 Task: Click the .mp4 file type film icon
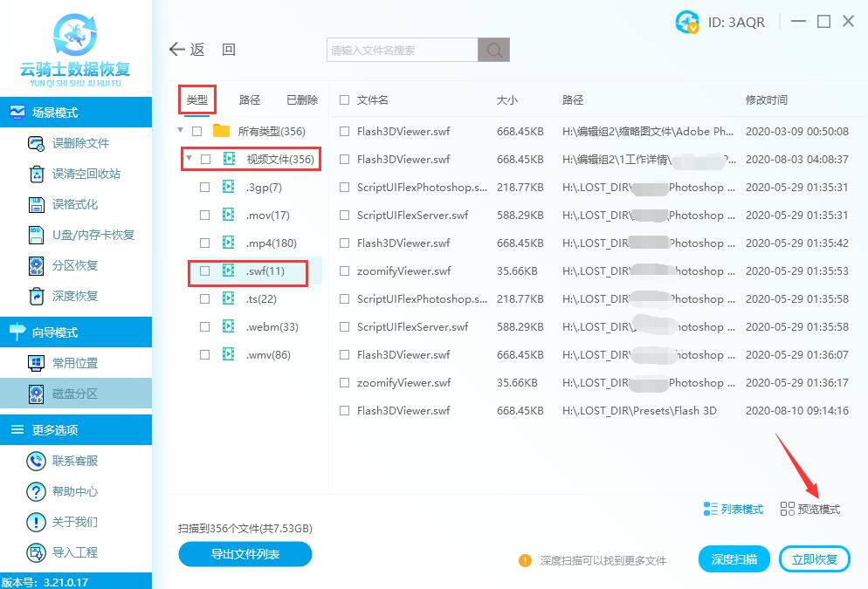click(x=229, y=243)
